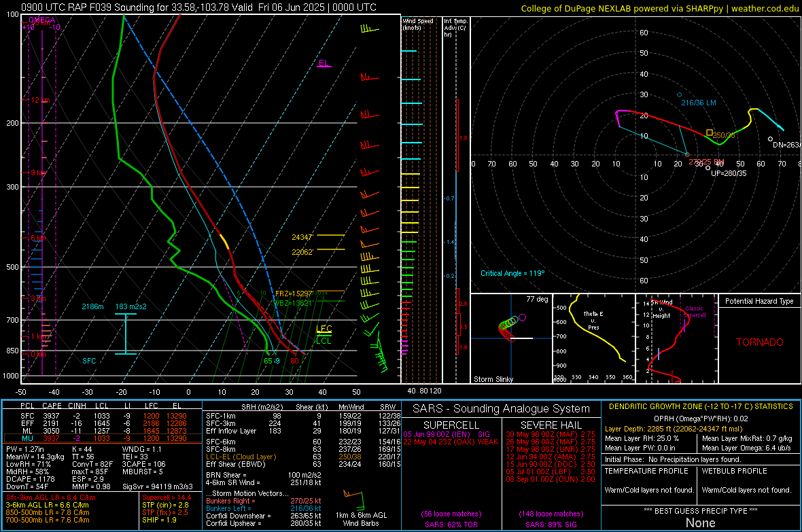
Task: Click the "TEMPERATURE PROFILE" heading
Action: 646,471
